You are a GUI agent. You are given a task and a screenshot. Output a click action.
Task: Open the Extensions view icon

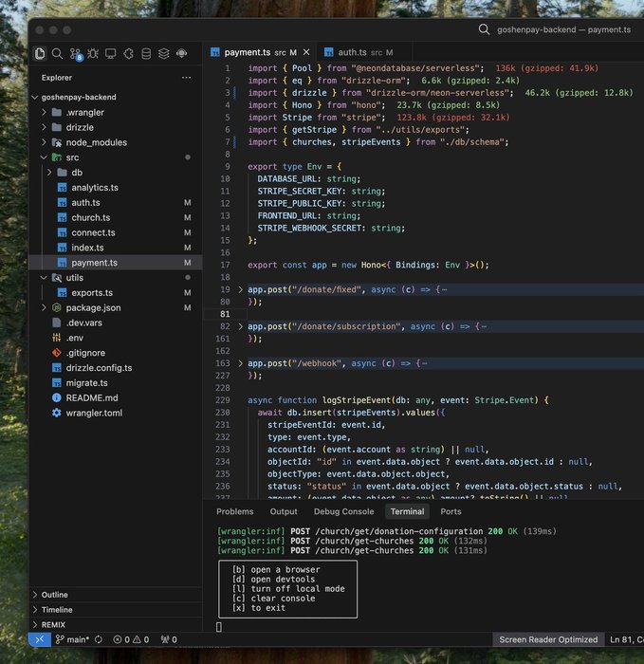[128, 53]
